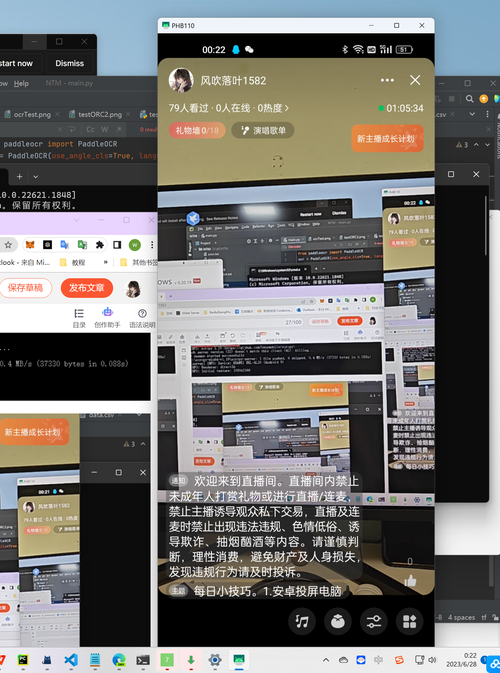Click the 发布文章 publish button

click(87, 288)
